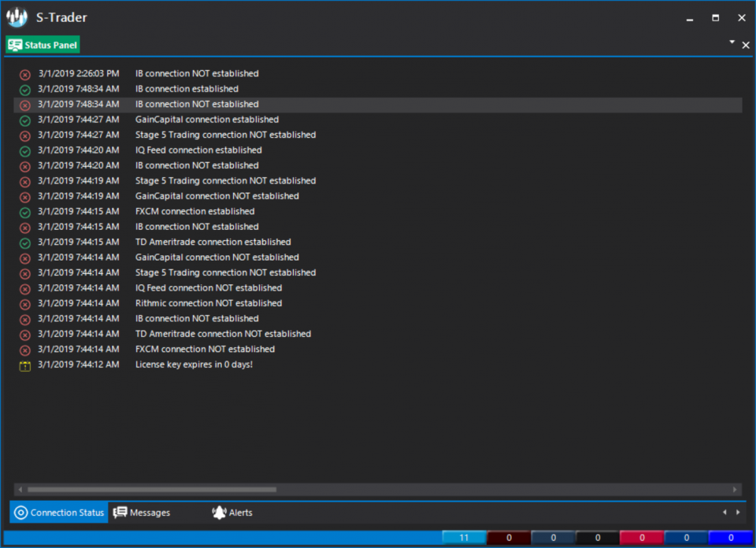
Task: Select the 'FXCM connection established' message
Action: 195,211
